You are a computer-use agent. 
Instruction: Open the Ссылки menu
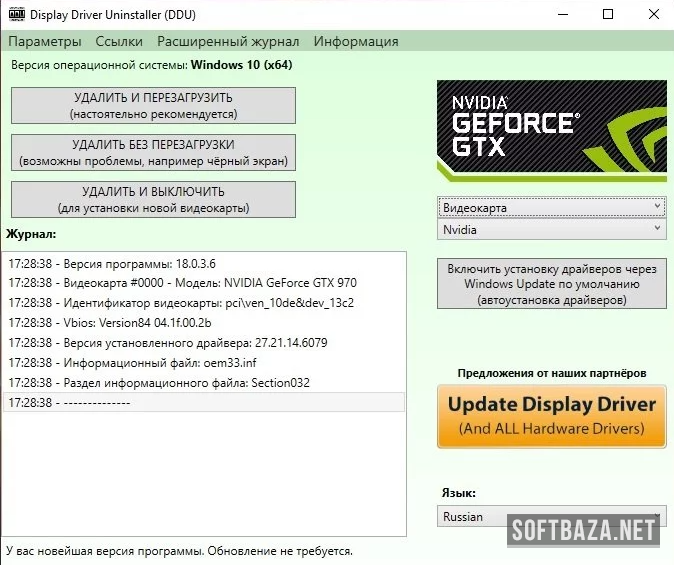click(119, 41)
